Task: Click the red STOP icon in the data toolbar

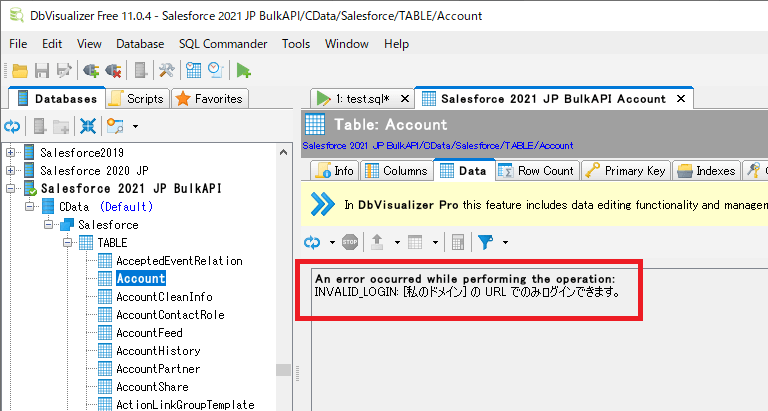Action: coord(350,242)
